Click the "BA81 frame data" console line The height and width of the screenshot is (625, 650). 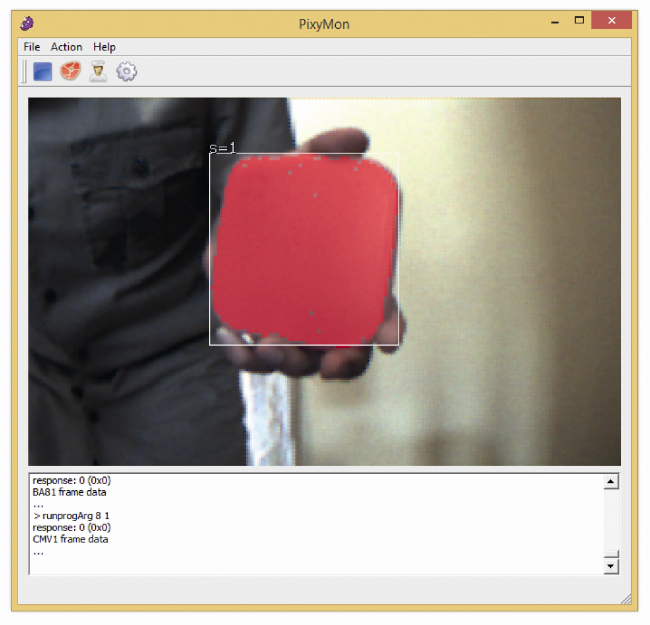69,492
